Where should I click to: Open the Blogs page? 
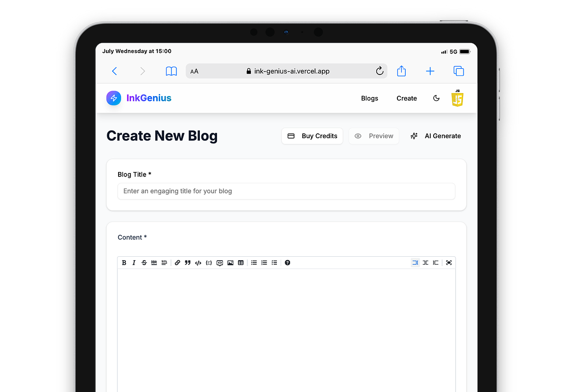369,98
